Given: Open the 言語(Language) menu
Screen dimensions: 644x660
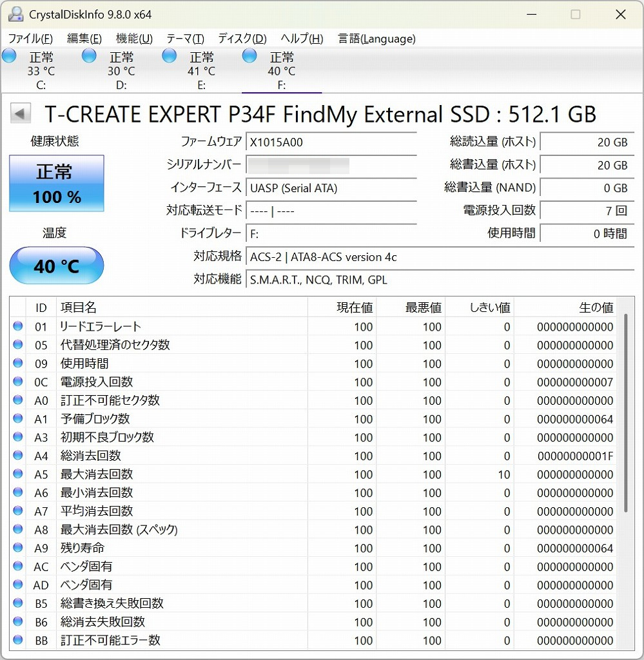Looking at the screenshot, I should (376, 39).
